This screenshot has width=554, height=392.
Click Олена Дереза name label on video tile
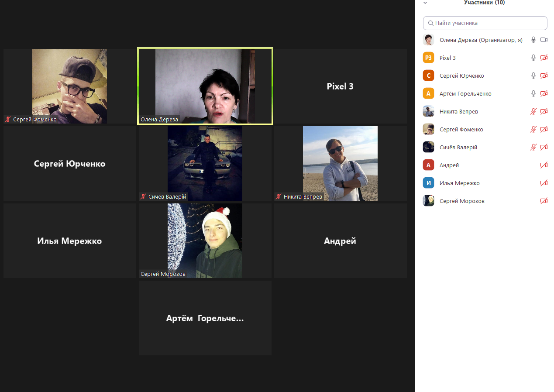coord(159,119)
